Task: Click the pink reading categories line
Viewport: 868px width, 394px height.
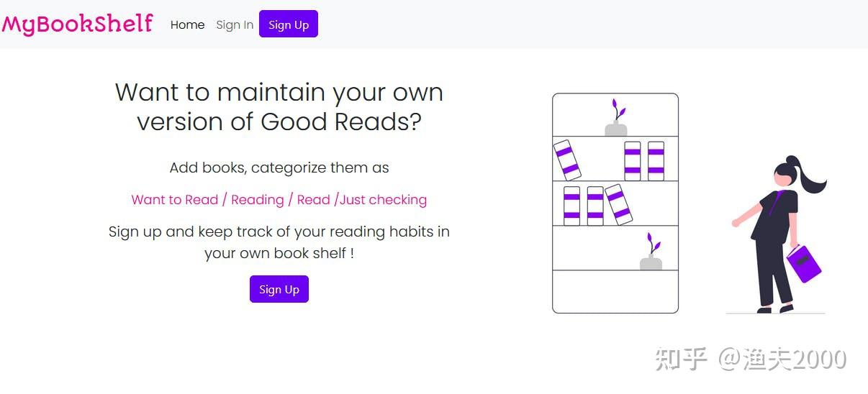Action: point(279,200)
